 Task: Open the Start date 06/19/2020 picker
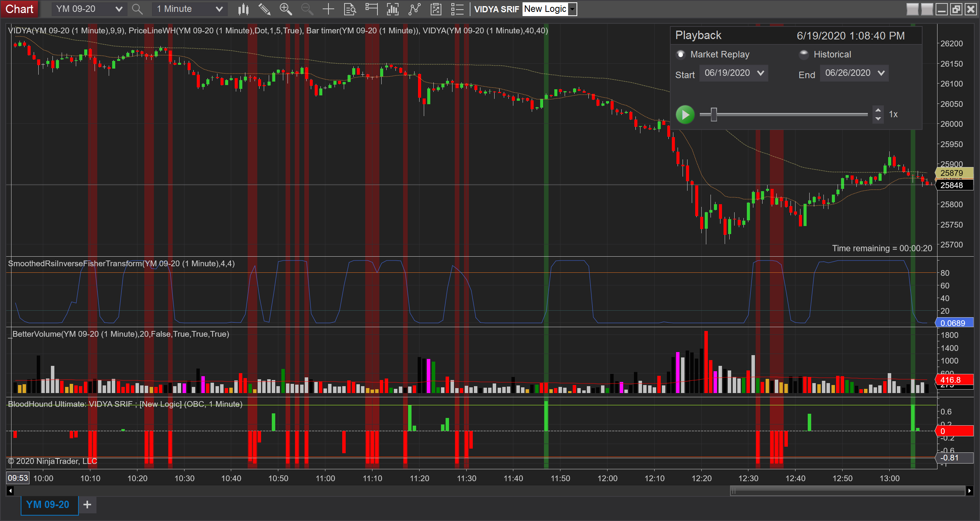pyautogui.click(x=733, y=73)
